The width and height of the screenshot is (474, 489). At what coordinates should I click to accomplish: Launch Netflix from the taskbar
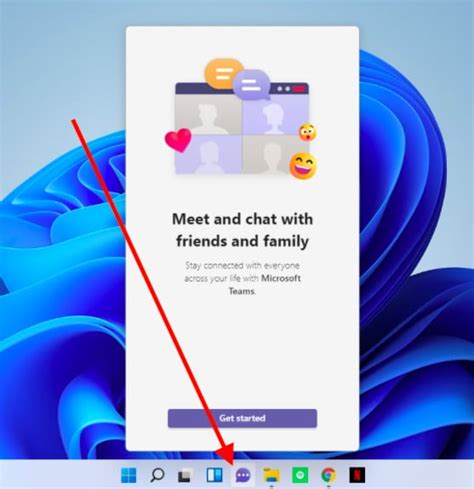point(357,475)
